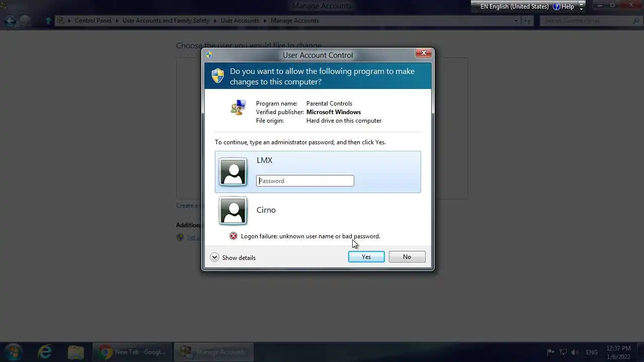This screenshot has height=362, width=644.
Task: Click Manage Accounts breadcrumb
Action: (x=295, y=21)
